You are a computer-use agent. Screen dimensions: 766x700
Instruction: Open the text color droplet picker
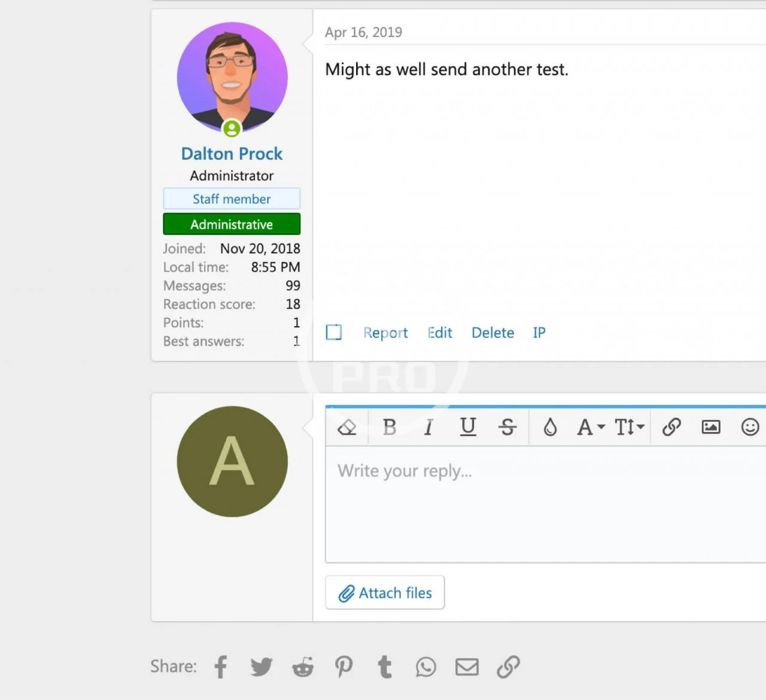coord(550,427)
